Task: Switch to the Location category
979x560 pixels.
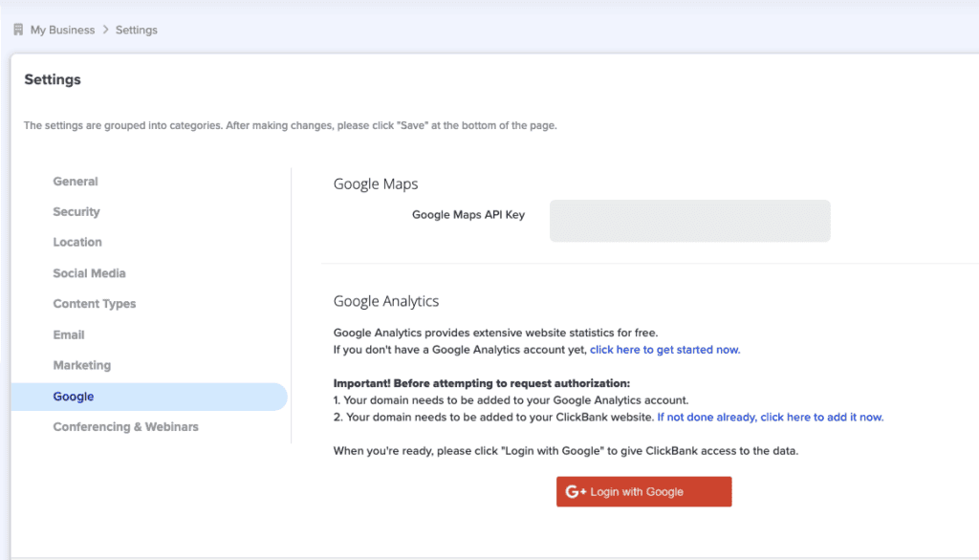Action: point(77,242)
